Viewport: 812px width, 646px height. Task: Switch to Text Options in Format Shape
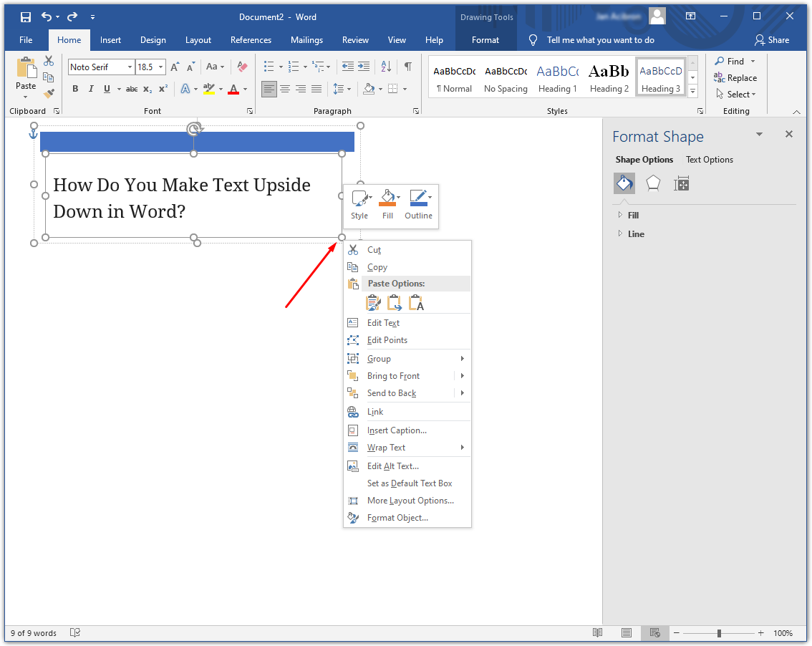coord(709,160)
